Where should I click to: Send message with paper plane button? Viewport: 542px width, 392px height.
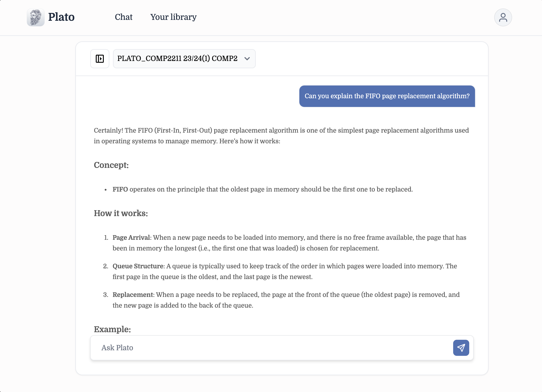(461, 348)
